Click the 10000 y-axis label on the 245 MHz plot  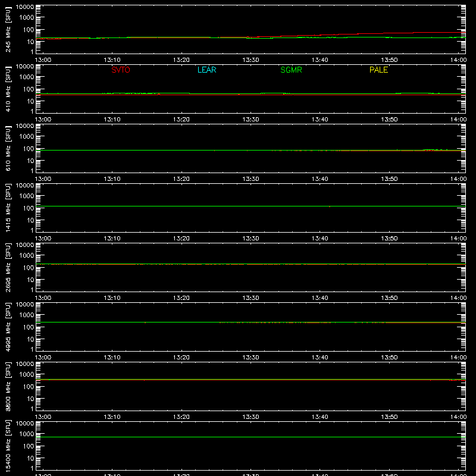[x=25, y=7]
